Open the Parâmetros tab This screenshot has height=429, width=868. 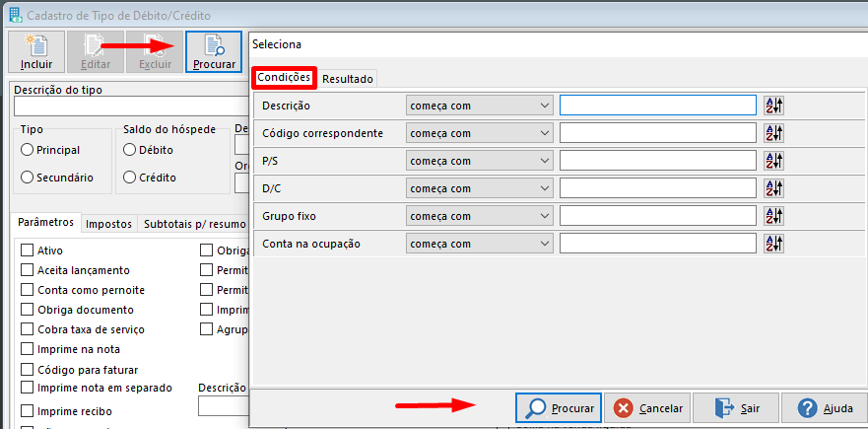[46, 222]
